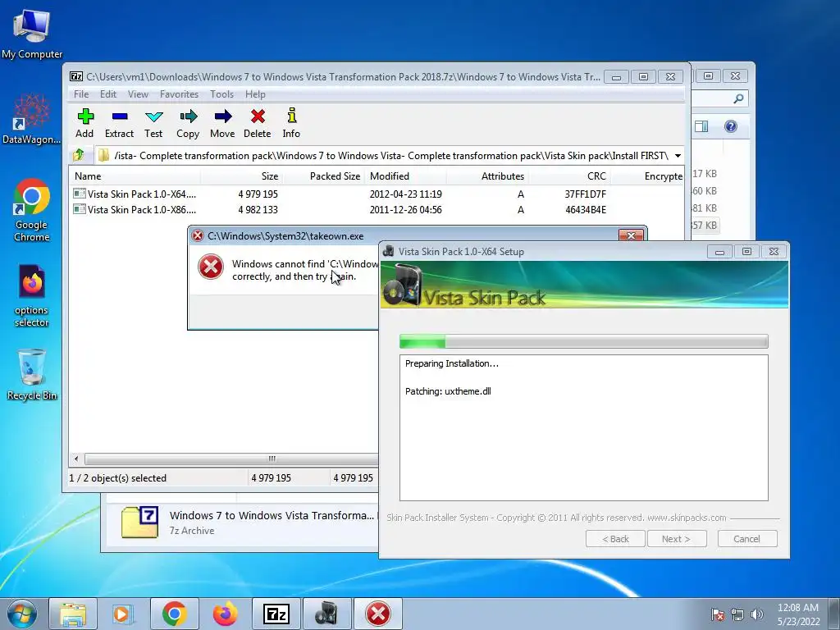Click the installation progress bar
The image size is (840, 630).
pyautogui.click(x=584, y=341)
